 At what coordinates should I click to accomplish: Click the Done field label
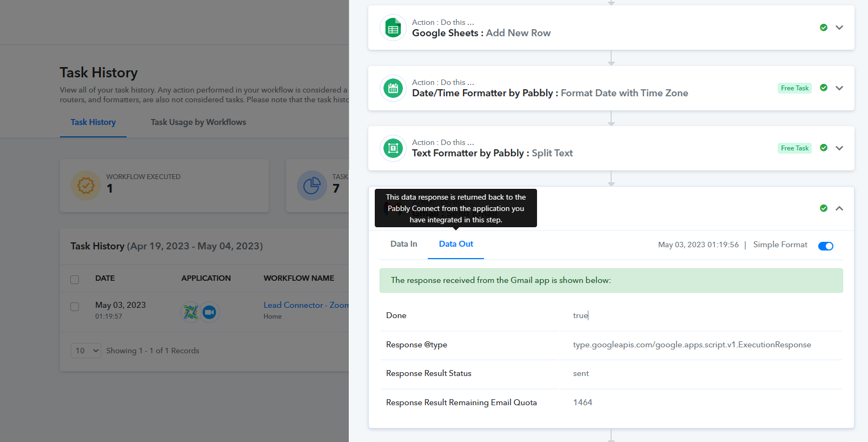coord(396,315)
